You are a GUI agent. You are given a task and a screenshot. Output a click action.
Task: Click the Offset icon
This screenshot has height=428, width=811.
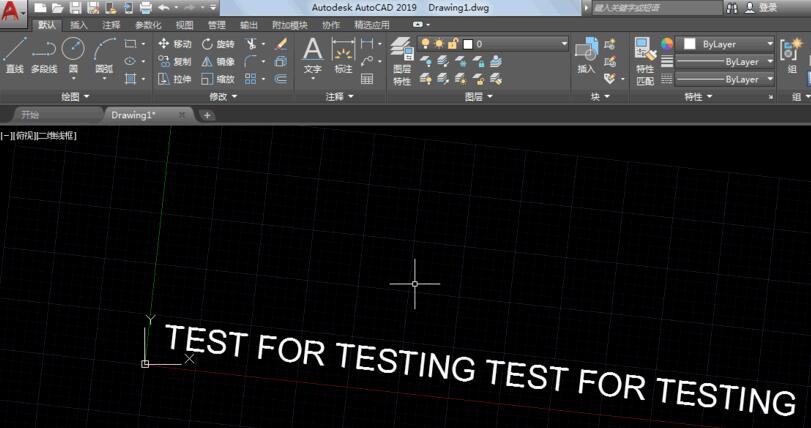click(281, 79)
